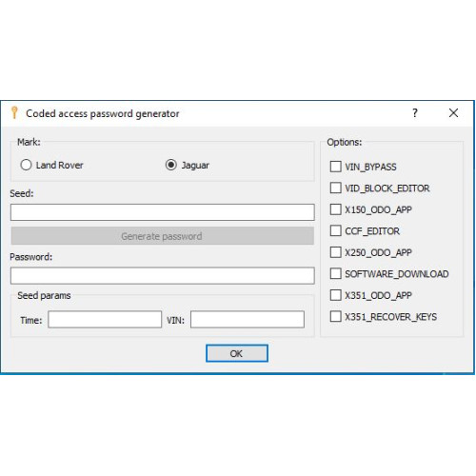Click the VIN input field

tap(248, 319)
